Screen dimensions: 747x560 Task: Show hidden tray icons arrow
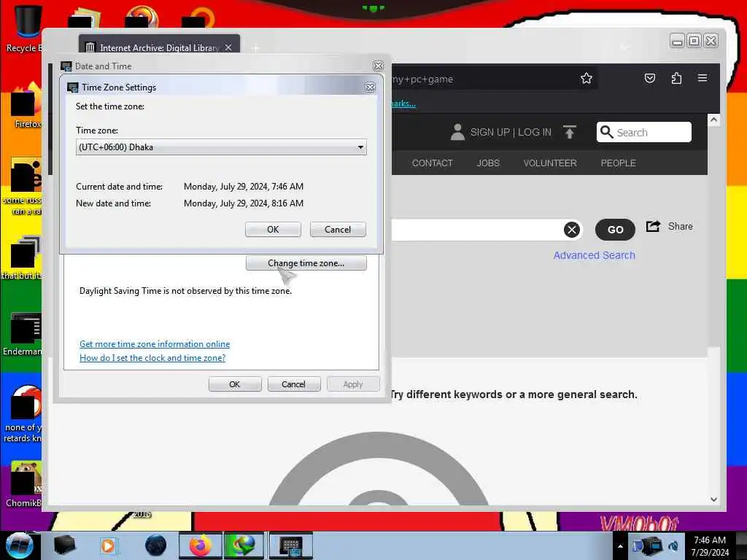tap(620, 546)
